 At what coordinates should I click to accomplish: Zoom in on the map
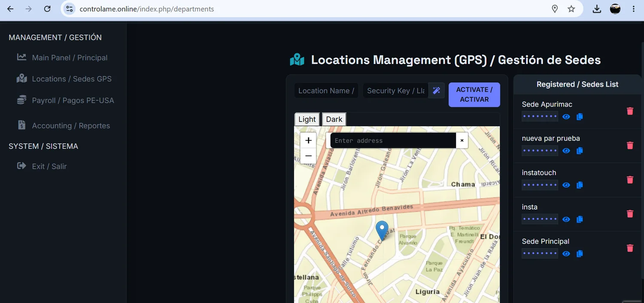click(308, 140)
